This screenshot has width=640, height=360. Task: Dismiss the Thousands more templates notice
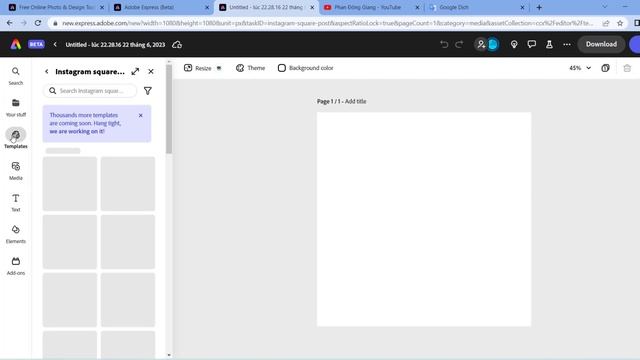tap(141, 116)
